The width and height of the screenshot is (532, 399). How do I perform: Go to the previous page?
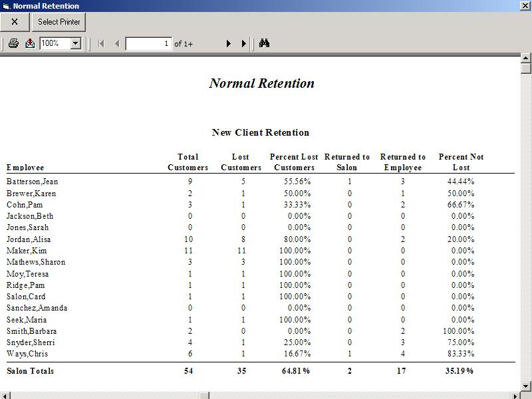(117, 43)
